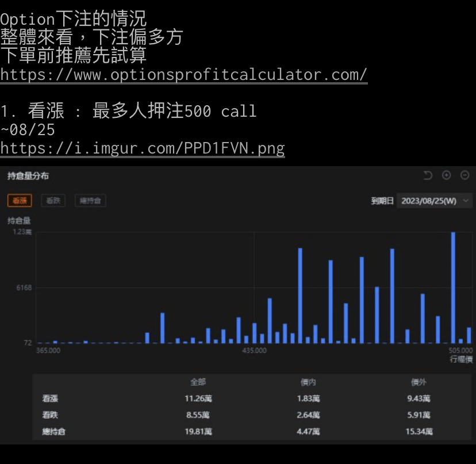Screen dimensions: 476x464
Task: Select the 看漲 (calls) filter
Action: click(20, 201)
